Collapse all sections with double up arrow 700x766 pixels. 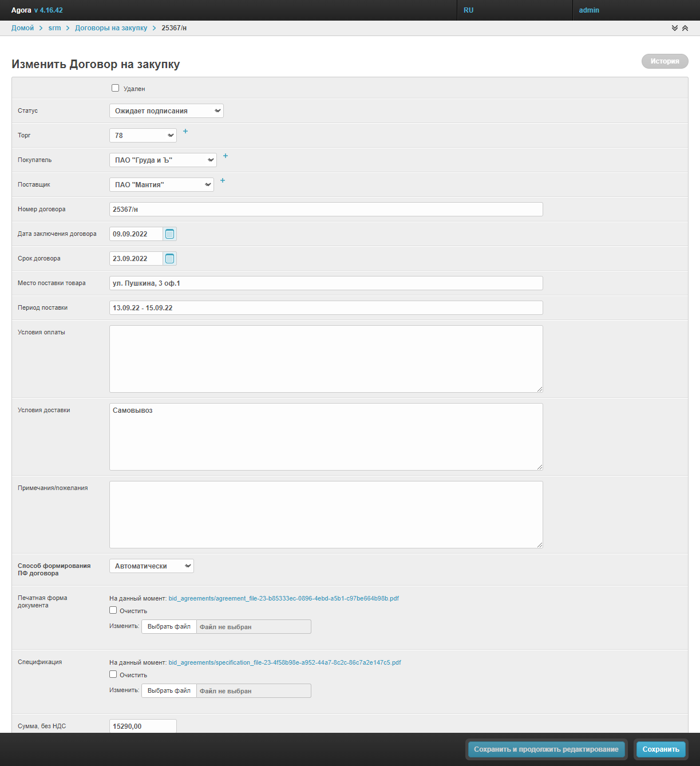point(685,28)
